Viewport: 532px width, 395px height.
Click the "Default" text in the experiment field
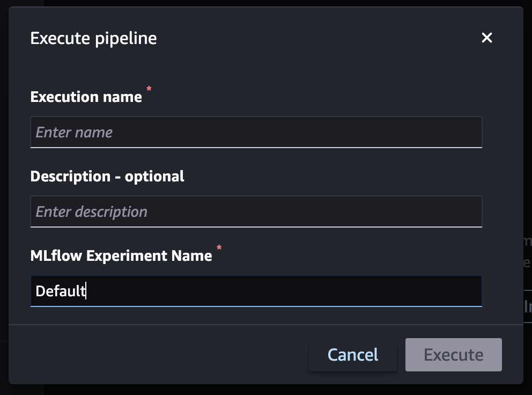point(60,291)
